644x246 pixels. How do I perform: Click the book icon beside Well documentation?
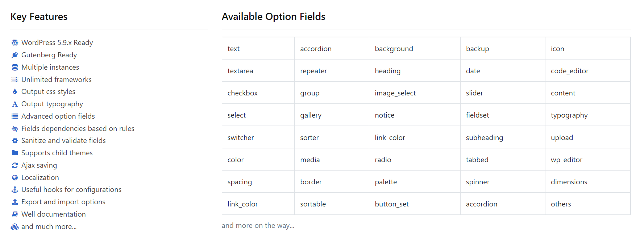pos(15,214)
